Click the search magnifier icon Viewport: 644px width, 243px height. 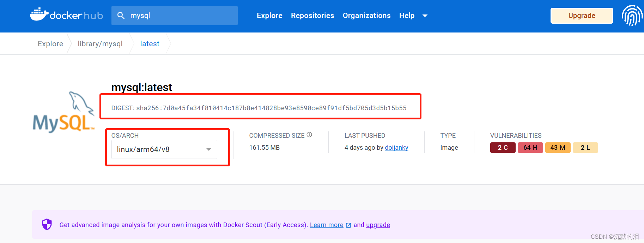coord(121,16)
